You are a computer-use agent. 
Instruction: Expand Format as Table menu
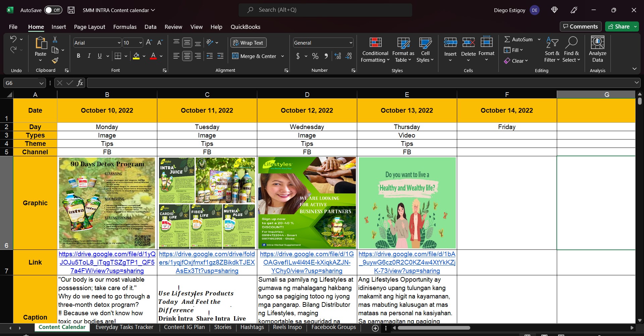pos(403,49)
